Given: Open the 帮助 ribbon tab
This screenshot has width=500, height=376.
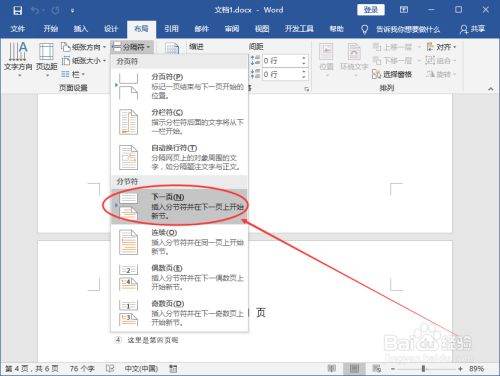Looking at the screenshot, I should point(336,29).
